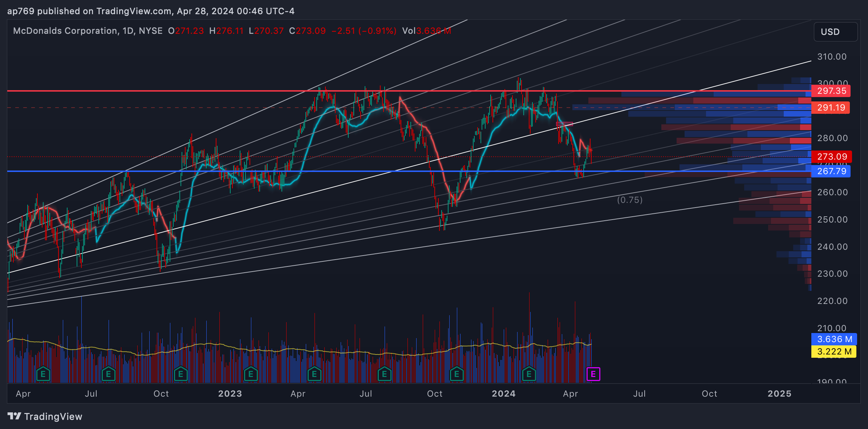Click the 310.00 price axis label
Viewport: 868px width, 429px height.
click(832, 57)
